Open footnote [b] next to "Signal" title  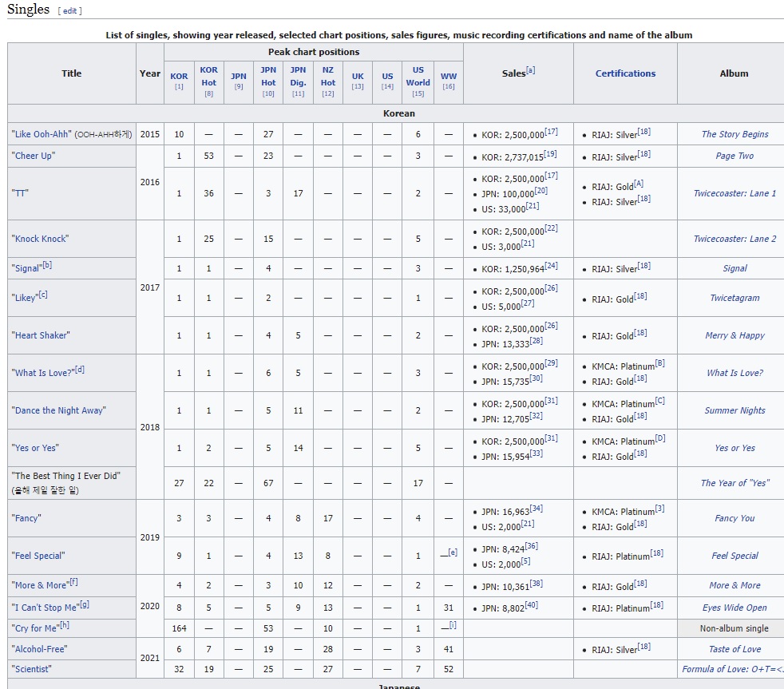click(47, 265)
